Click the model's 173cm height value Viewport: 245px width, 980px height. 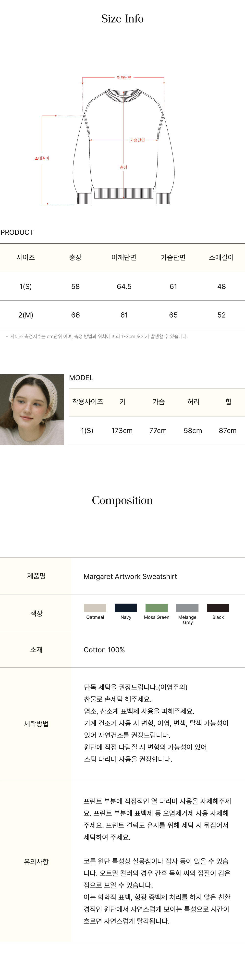point(122,431)
